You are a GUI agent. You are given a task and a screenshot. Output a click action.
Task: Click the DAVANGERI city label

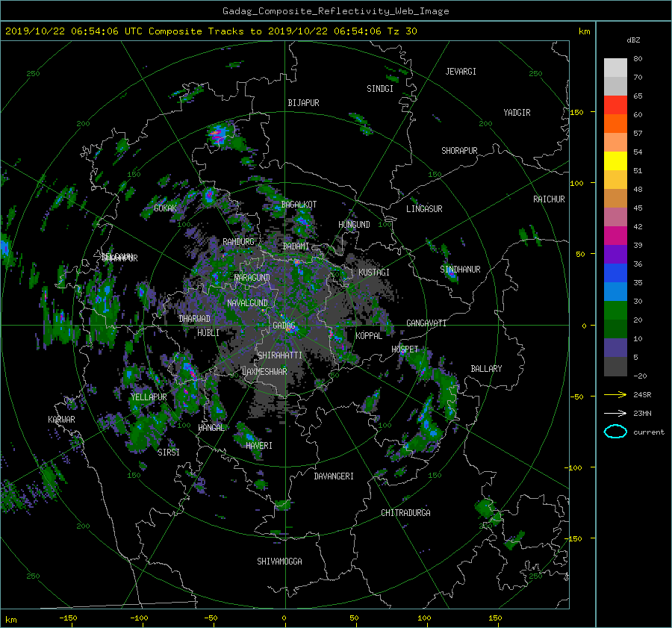[x=334, y=476]
